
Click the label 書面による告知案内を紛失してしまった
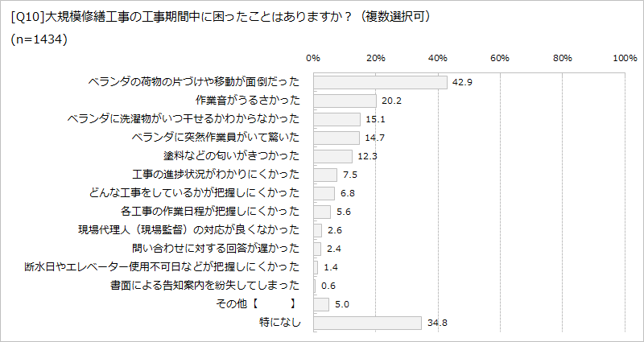(x=204, y=286)
